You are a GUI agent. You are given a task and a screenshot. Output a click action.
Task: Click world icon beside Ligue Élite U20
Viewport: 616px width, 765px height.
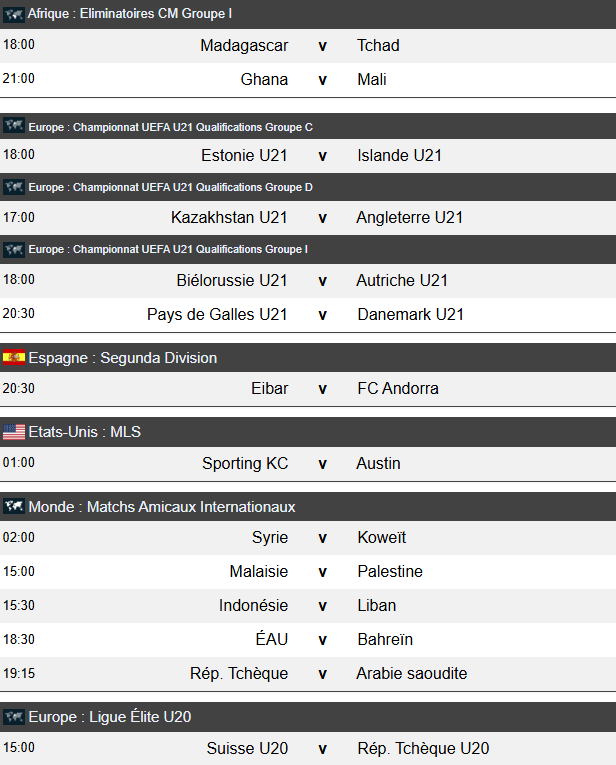[14, 716]
